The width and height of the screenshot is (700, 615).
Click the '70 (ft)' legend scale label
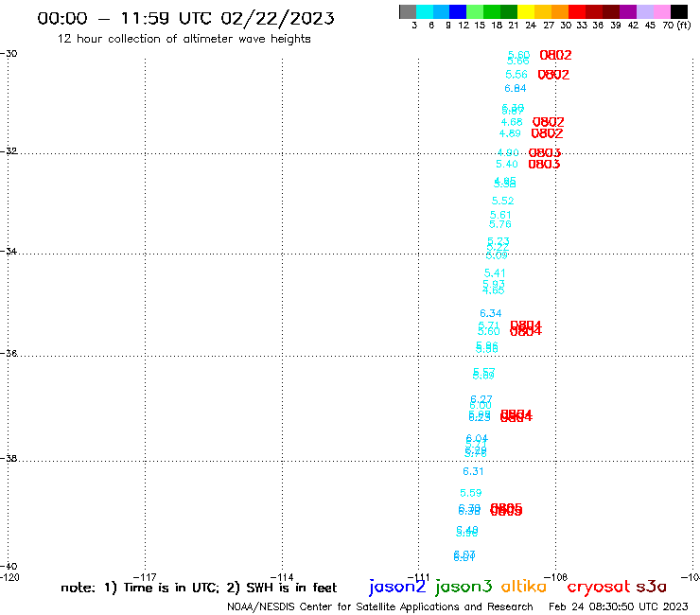pos(676,26)
